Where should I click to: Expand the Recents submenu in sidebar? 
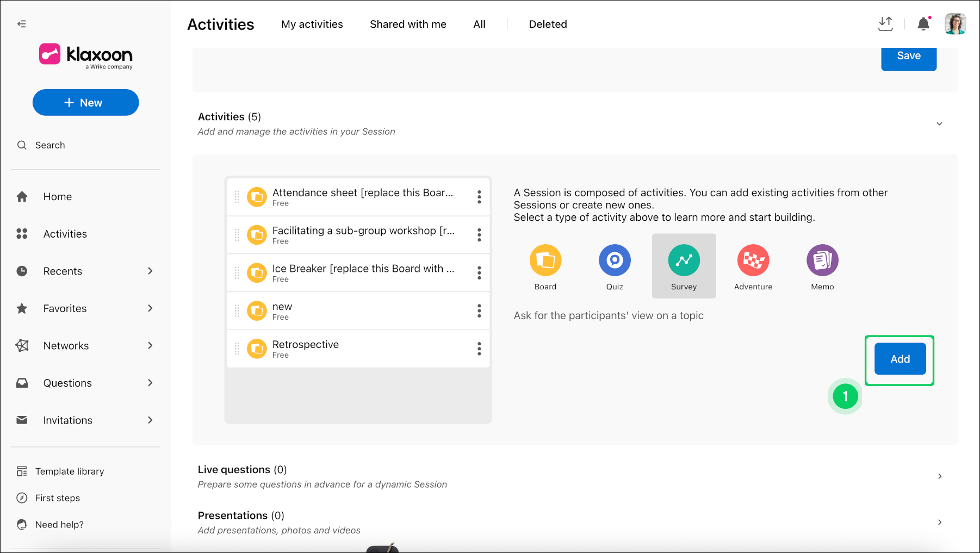click(150, 271)
